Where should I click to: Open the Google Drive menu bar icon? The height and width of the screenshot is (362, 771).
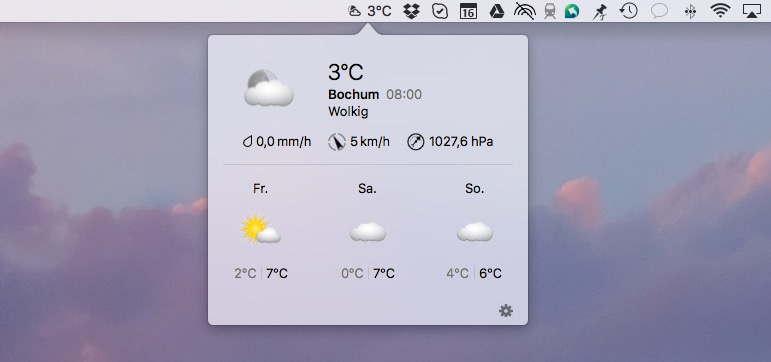tap(497, 11)
